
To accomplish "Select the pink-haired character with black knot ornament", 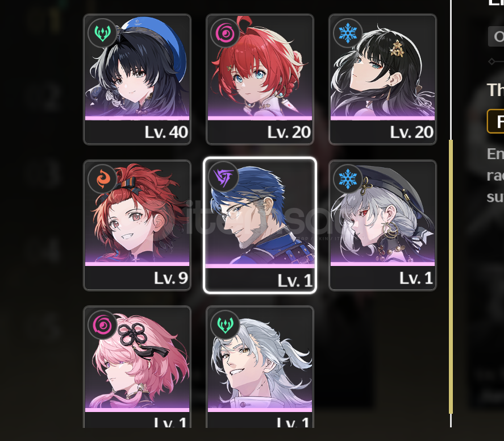I will click(138, 367).
